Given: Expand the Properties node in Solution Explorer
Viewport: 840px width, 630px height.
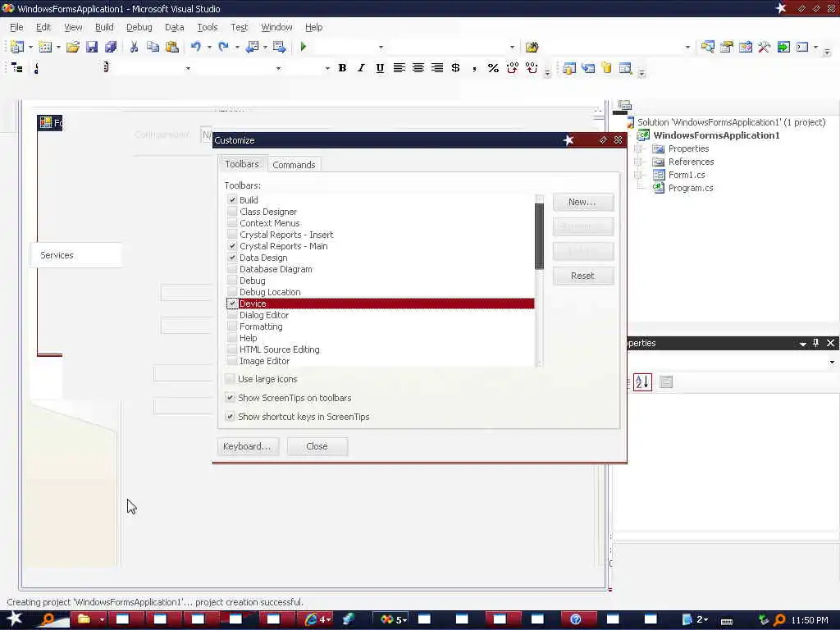Looking at the screenshot, I should coord(638,149).
